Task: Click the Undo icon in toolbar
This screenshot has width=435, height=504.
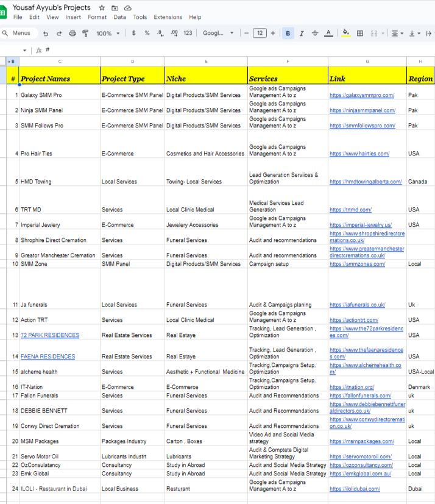Action: [x=46, y=33]
